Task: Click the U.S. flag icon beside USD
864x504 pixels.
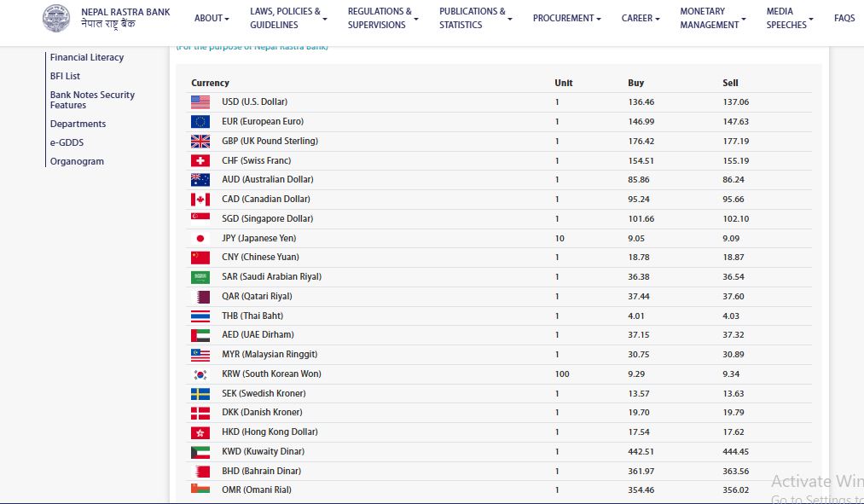Action: (200, 102)
